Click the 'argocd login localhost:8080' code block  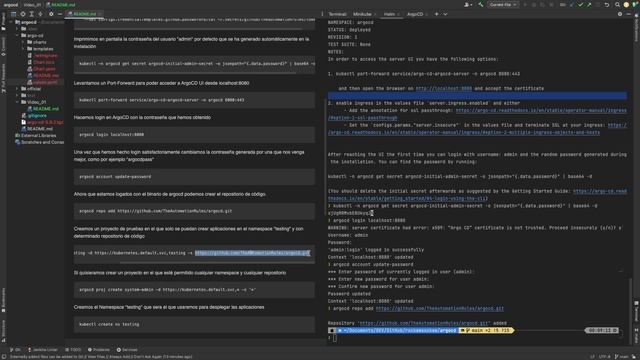click(x=194, y=135)
